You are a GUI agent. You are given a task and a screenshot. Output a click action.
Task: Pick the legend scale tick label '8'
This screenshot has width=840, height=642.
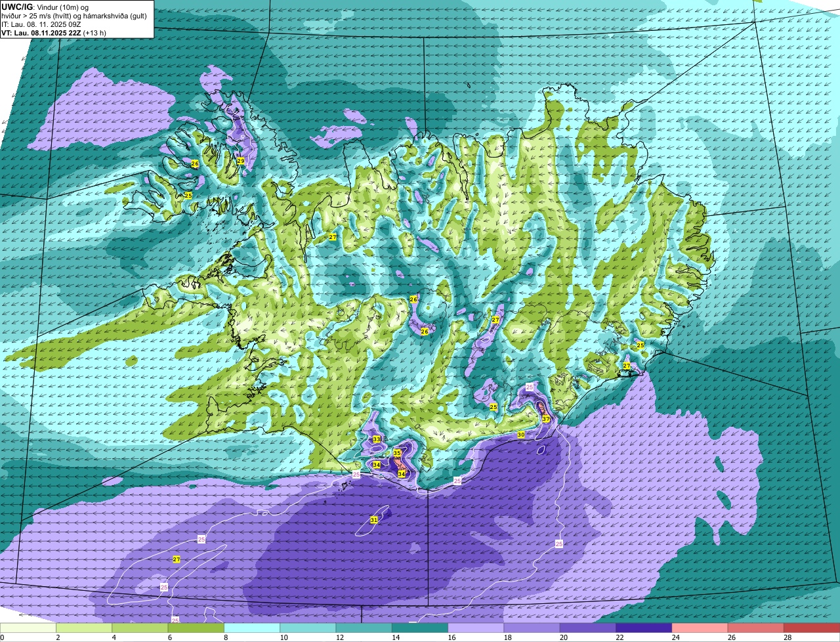point(226,637)
